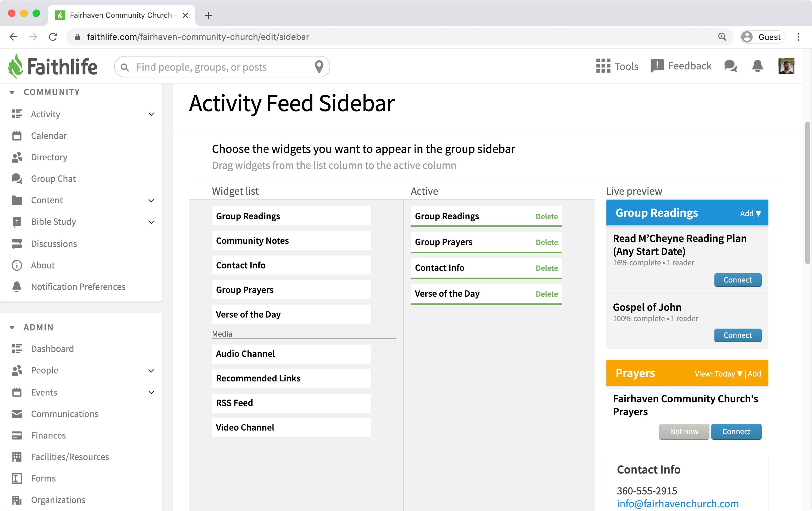This screenshot has width=812, height=511.
Task: Select Community Notes in Widget list
Action: click(x=291, y=241)
